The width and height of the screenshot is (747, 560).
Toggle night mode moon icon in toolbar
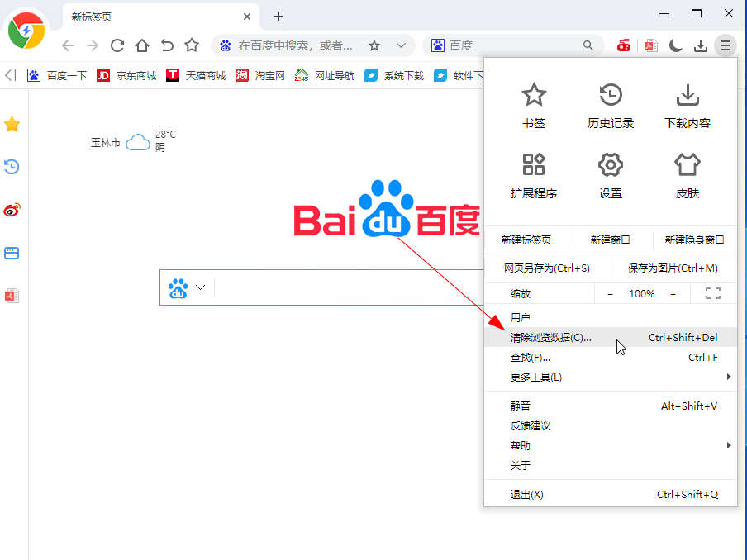(x=676, y=45)
